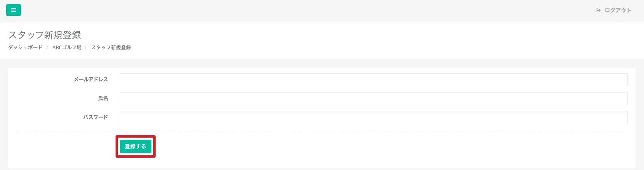The image size is (644, 170).
Task: Open ABCゴルフ場 breadcrumb link
Action: 67,47
